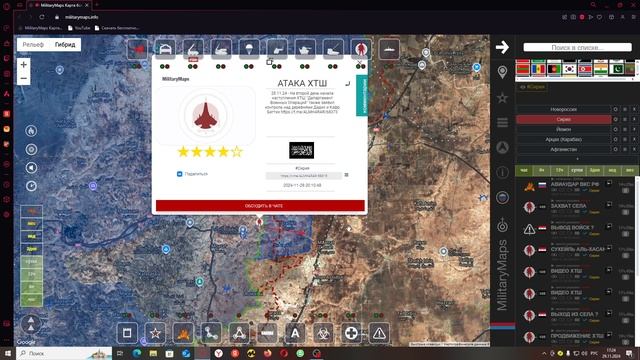Select the warning triangle icon in bottom toolbar

click(x=379, y=333)
